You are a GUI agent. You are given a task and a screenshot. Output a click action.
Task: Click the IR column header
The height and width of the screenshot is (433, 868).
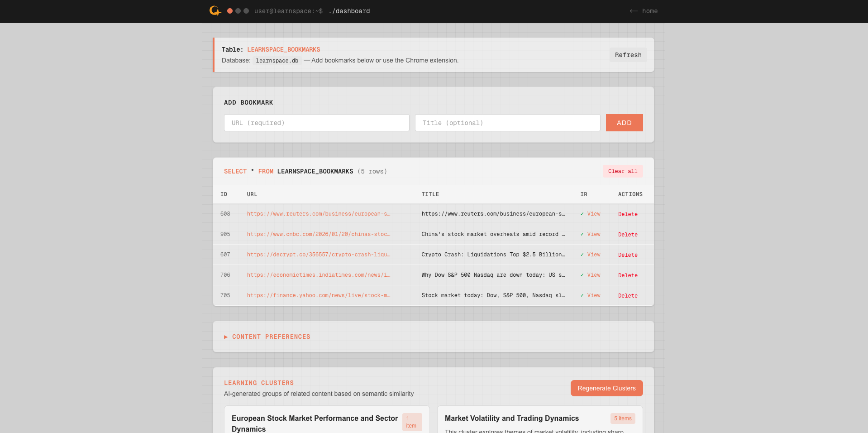click(x=584, y=194)
